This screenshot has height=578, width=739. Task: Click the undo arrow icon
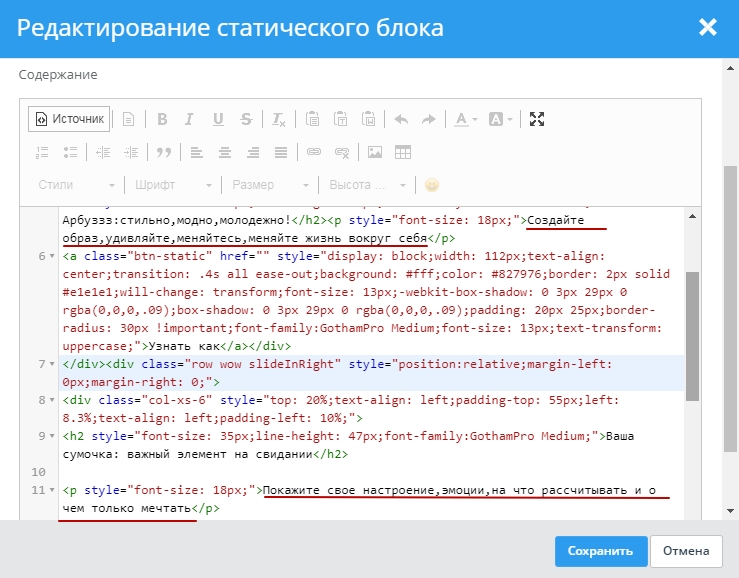click(x=401, y=119)
